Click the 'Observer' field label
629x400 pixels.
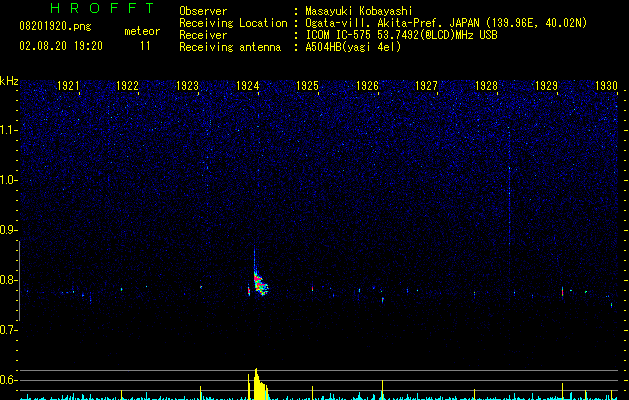point(203,11)
